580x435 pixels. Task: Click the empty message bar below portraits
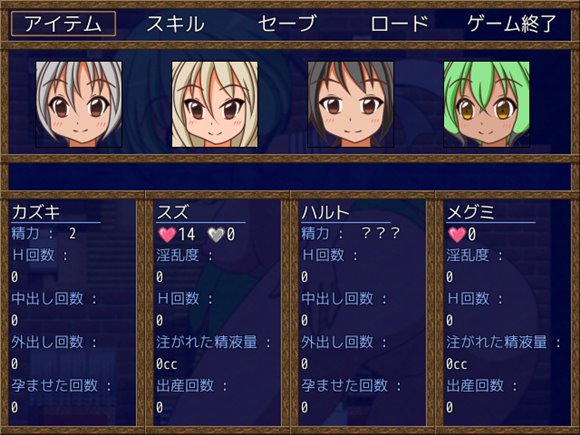(290, 176)
